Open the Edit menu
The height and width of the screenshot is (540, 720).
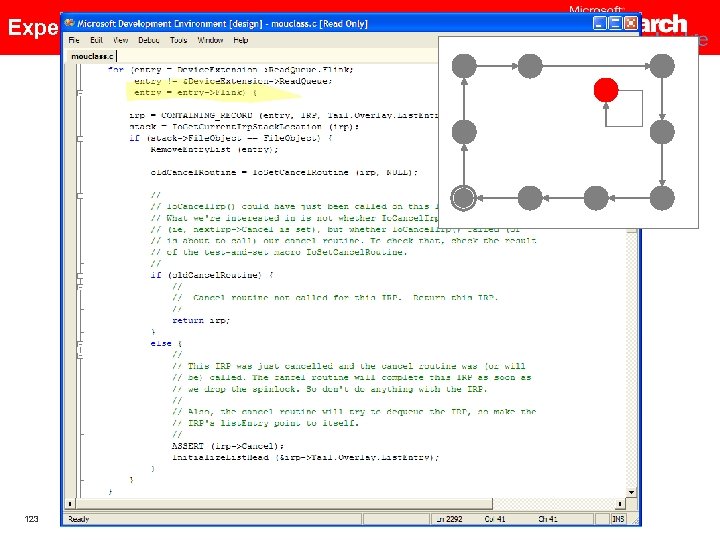point(96,40)
